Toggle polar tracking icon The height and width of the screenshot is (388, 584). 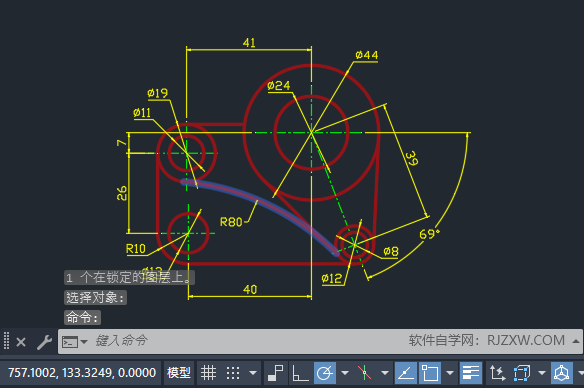pos(325,373)
